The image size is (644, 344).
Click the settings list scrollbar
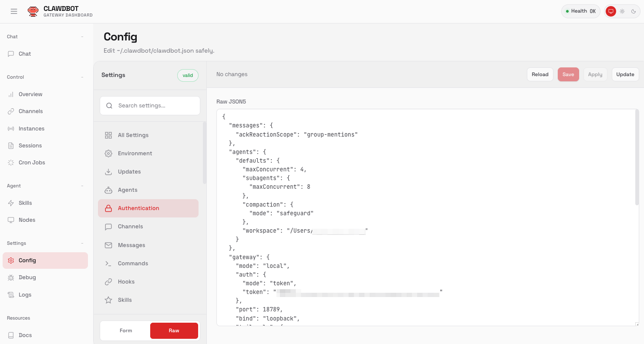(x=205, y=152)
